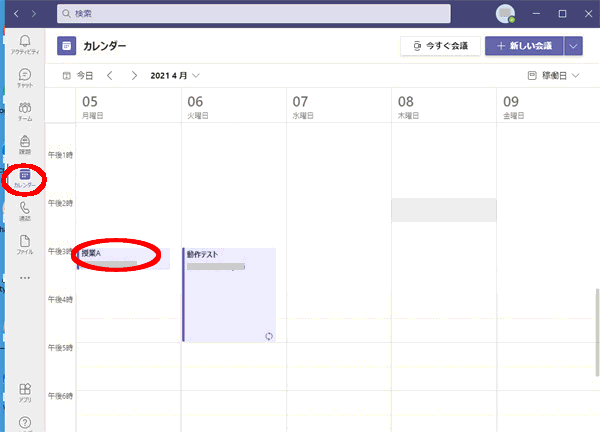
Task: Go to the next week
Action: [x=133, y=75]
